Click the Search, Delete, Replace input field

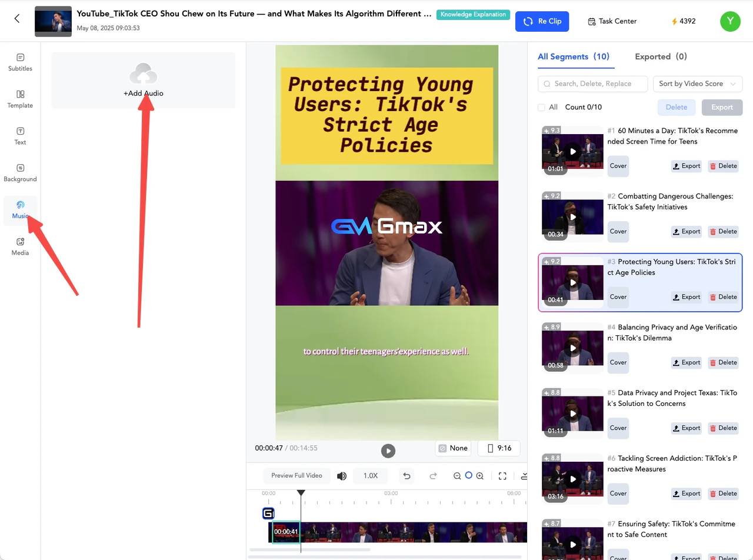(592, 84)
